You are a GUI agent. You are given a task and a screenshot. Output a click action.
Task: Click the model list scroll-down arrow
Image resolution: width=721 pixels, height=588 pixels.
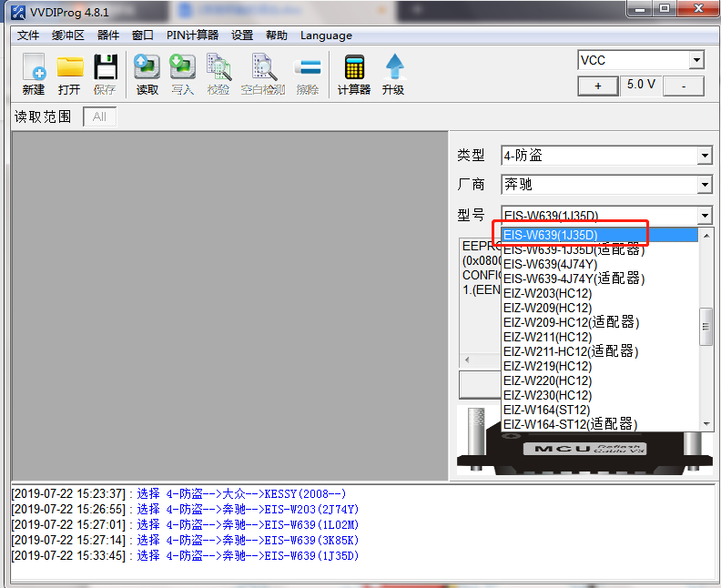(x=706, y=424)
